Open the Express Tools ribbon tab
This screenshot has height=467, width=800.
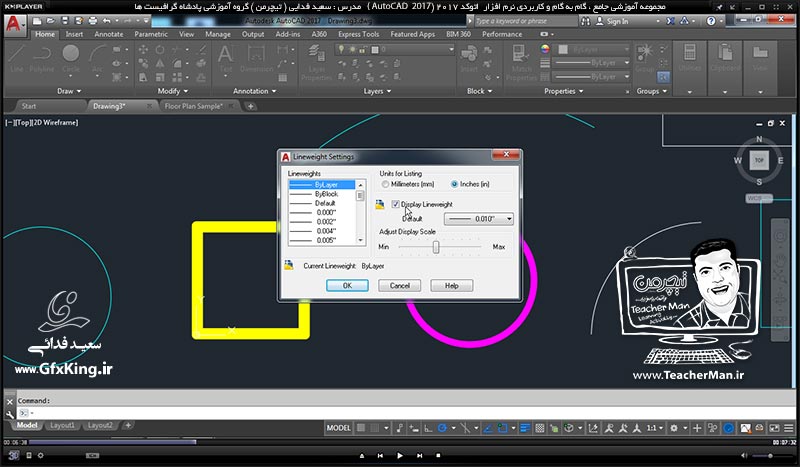358,34
